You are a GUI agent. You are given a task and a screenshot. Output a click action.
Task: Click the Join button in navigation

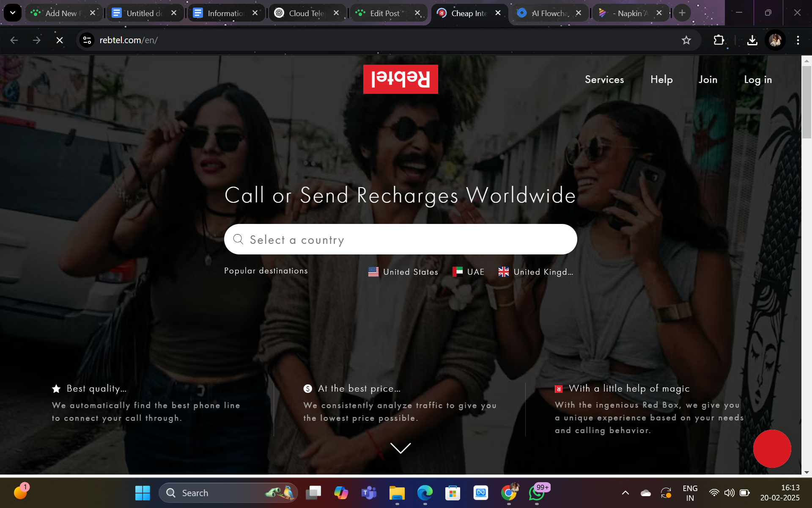tap(708, 79)
